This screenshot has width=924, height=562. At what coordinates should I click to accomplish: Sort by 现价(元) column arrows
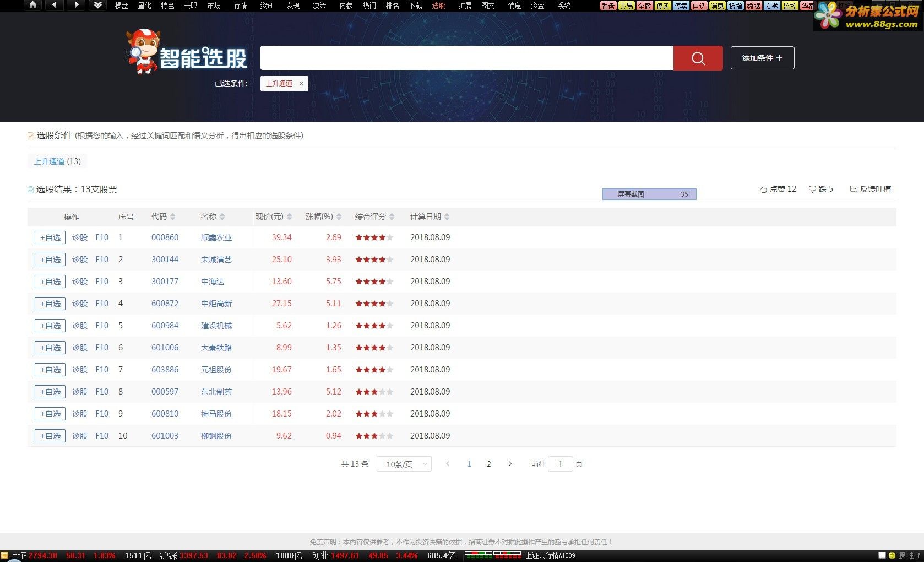[x=289, y=217]
